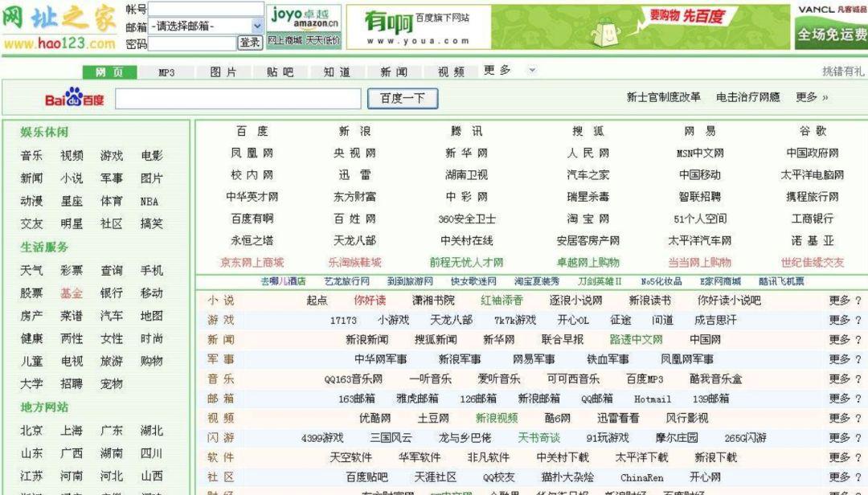Open the 太平洋电脑网 link
This screenshot has width=868, height=495.
click(x=812, y=175)
